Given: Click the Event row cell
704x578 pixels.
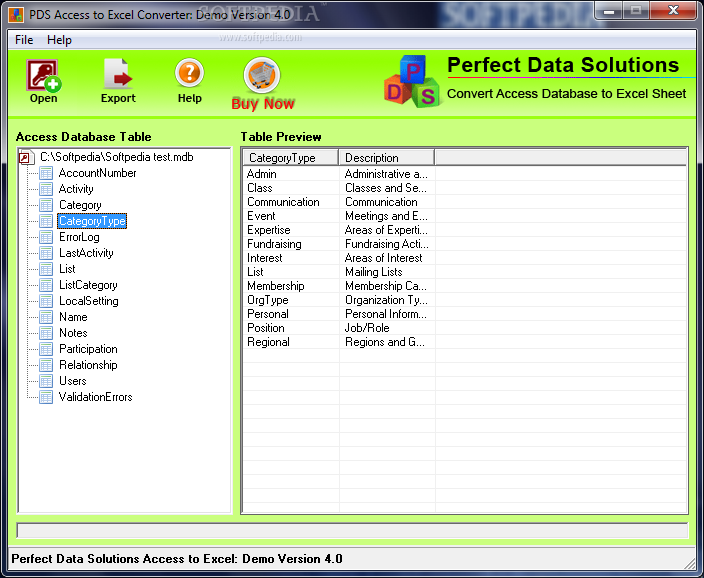Looking at the screenshot, I should (x=261, y=216).
